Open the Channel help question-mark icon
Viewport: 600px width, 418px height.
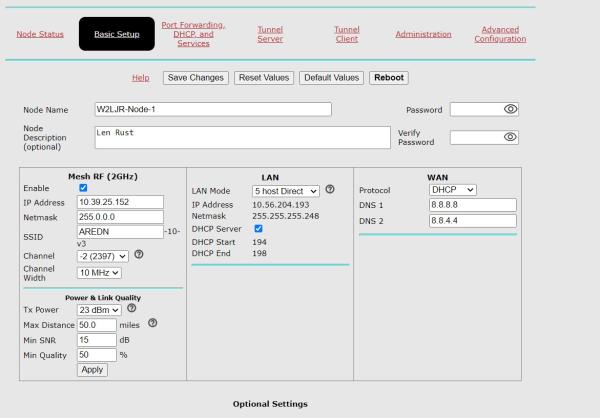point(139,254)
